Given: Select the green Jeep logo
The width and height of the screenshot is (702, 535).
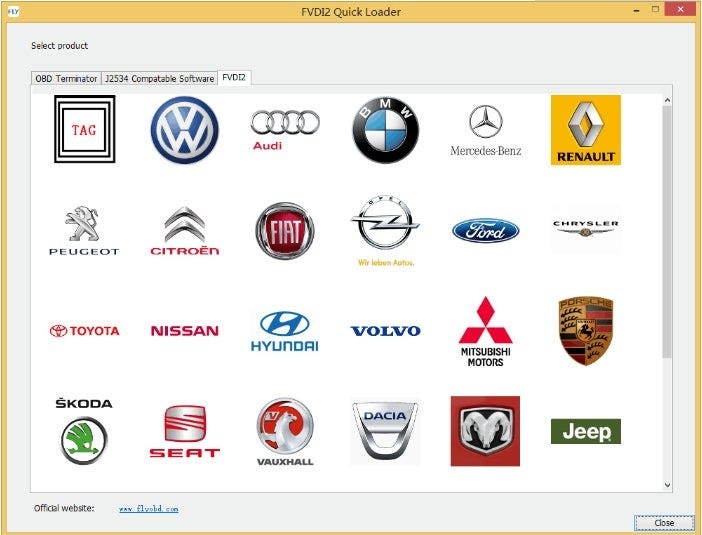Looking at the screenshot, I should (586, 431).
